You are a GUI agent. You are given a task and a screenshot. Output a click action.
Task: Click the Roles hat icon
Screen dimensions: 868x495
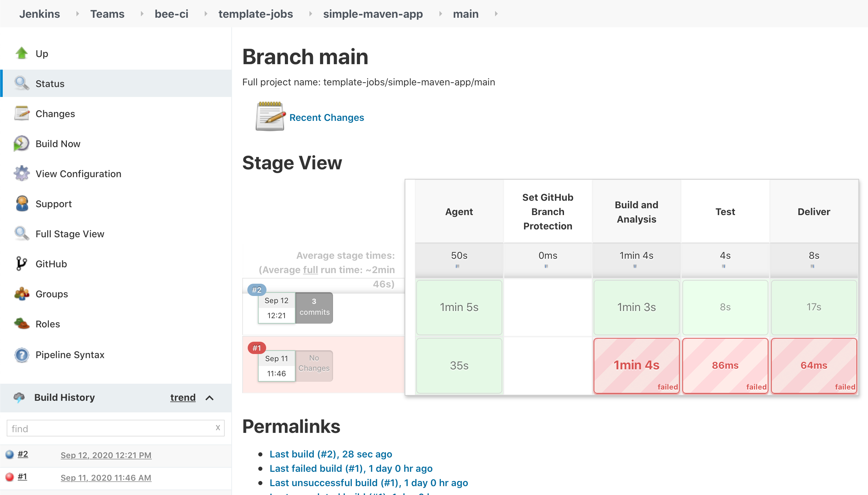[x=21, y=324]
